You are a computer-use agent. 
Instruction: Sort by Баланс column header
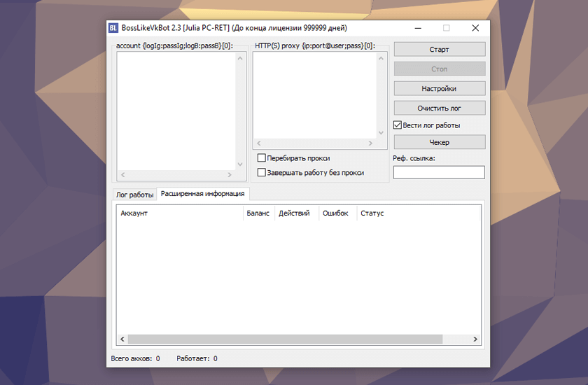[258, 213]
